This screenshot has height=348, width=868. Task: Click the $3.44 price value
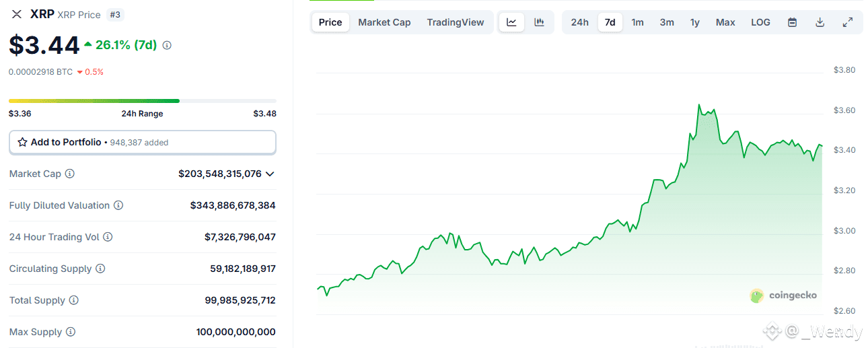pos(44,45)
